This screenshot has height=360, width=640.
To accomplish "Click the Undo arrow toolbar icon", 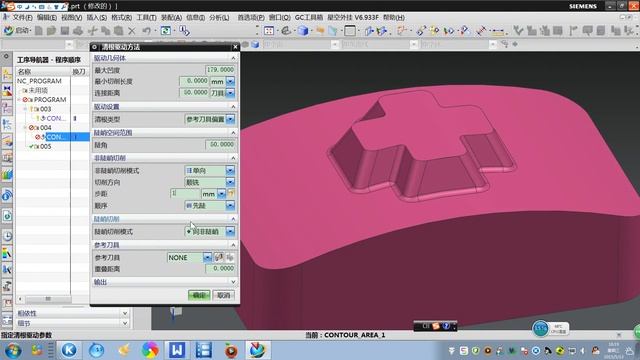I will [147, 31].
